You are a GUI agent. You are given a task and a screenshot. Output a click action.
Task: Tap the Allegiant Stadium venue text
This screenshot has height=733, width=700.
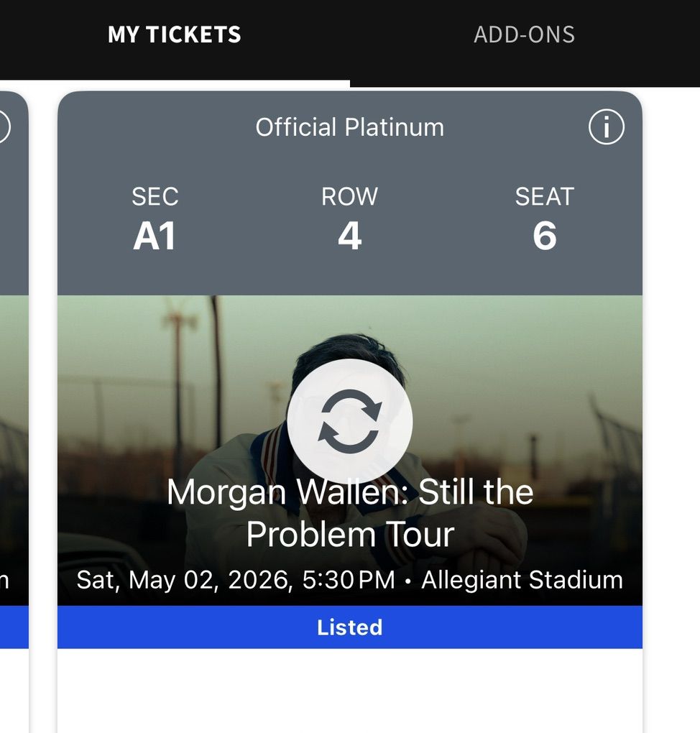tap(522, 580)
